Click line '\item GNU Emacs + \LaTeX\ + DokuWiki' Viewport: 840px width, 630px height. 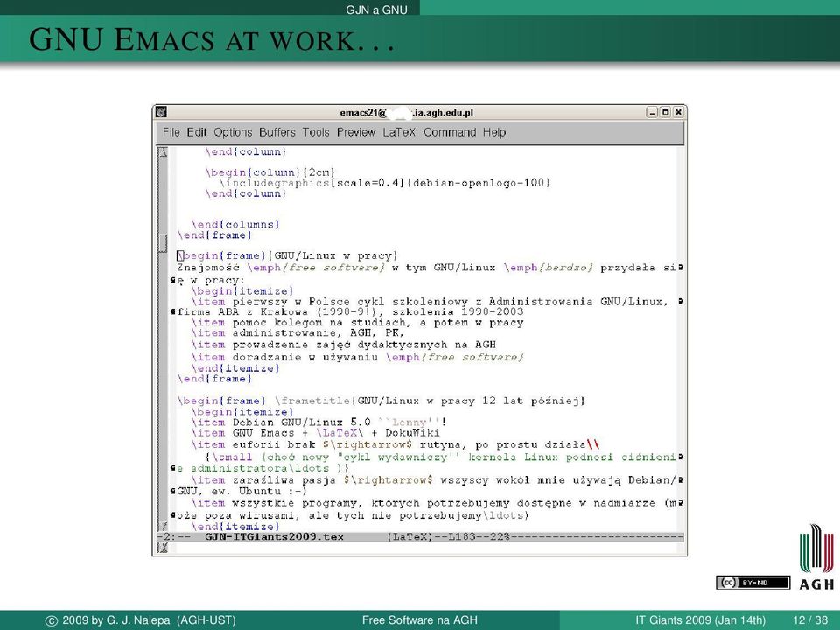(x=316, y=433)
